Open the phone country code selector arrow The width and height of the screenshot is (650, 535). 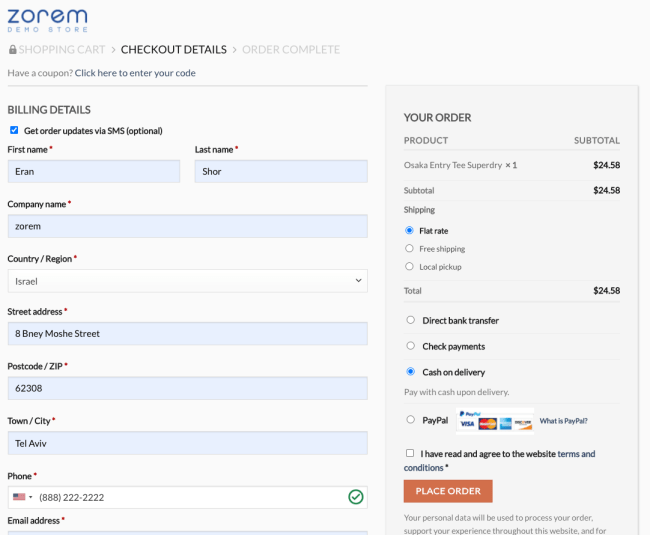(x=31, y=497)
